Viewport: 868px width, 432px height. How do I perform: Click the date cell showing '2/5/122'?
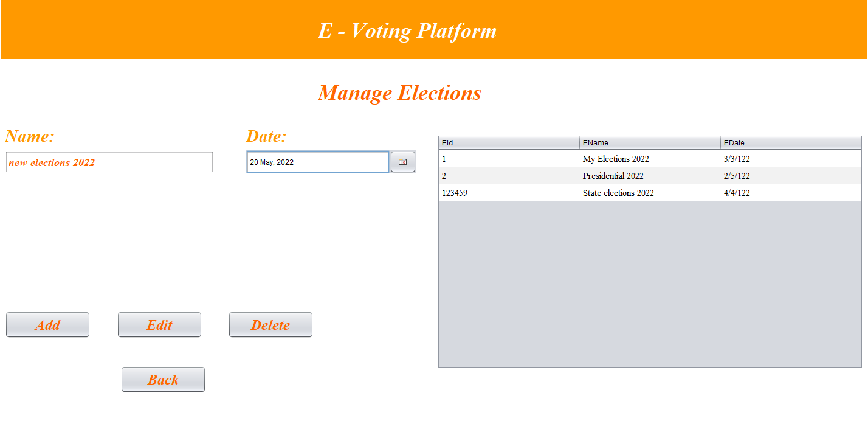click(737, 176)
